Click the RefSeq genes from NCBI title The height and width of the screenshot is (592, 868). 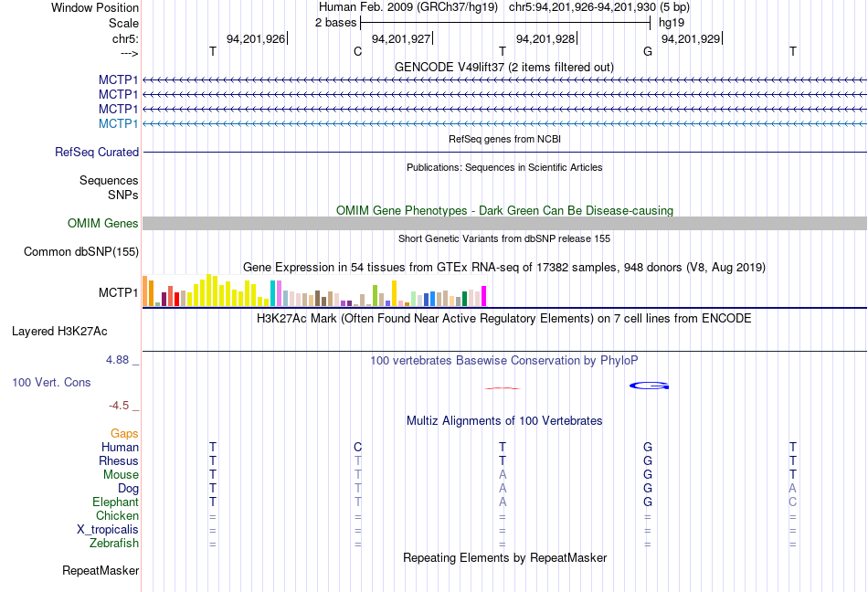coord(504,139)
